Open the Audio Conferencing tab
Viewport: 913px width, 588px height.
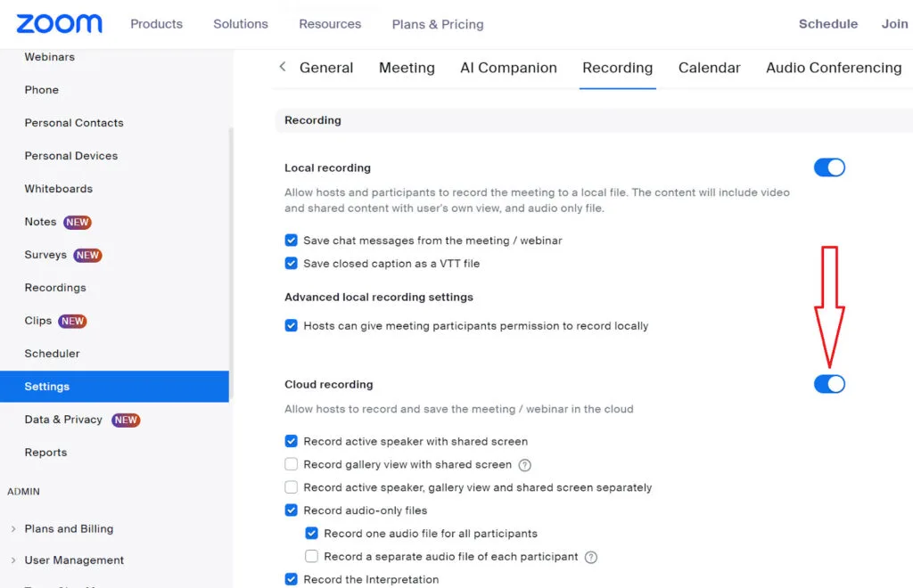point(834,68)
